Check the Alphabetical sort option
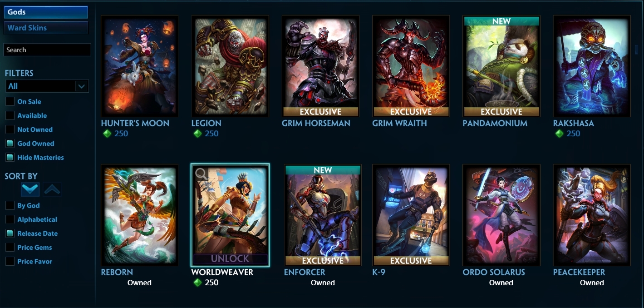Viewport: 644px width, 308px height. click(x=10, y=219)
